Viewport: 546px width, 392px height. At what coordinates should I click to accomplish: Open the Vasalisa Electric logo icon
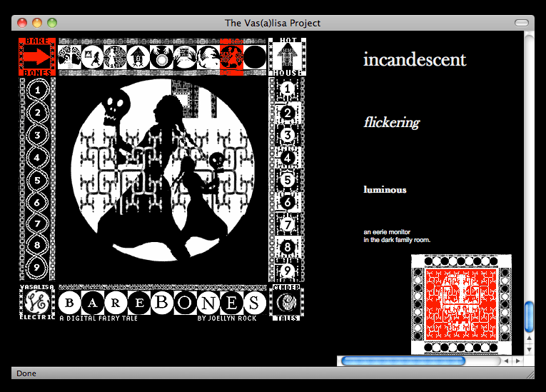pos(36,302)
